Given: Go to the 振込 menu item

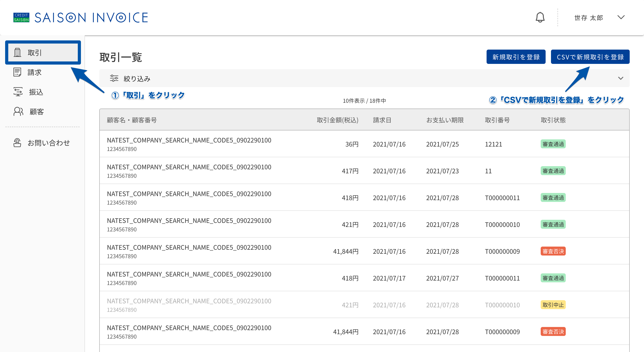Looking at the screenshot, I should tap(42, 92).
